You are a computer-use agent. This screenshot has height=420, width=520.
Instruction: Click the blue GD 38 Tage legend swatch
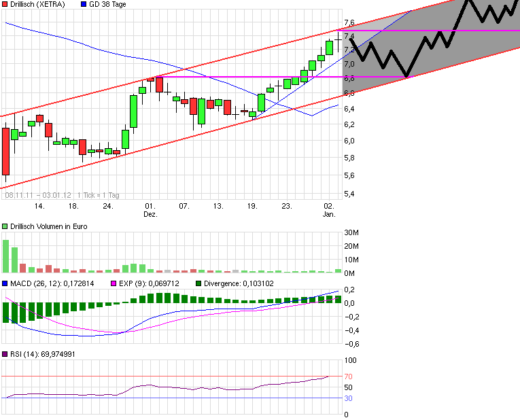(x=84, y=4)
